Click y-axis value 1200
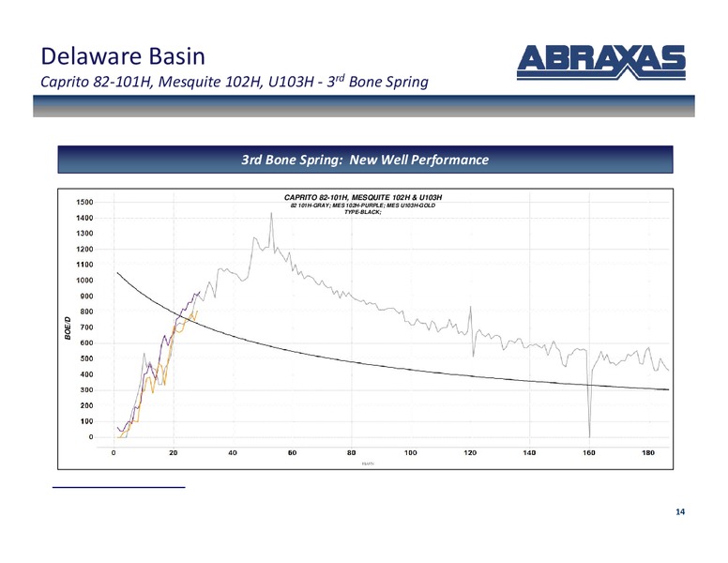The image size is (728, 563). click(84, 250)
